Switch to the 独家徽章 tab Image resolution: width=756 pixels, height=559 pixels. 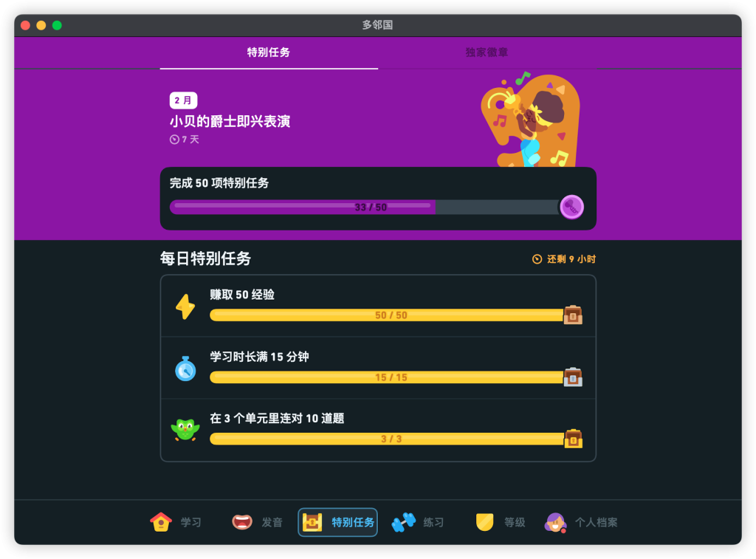[x=487, y=52]
